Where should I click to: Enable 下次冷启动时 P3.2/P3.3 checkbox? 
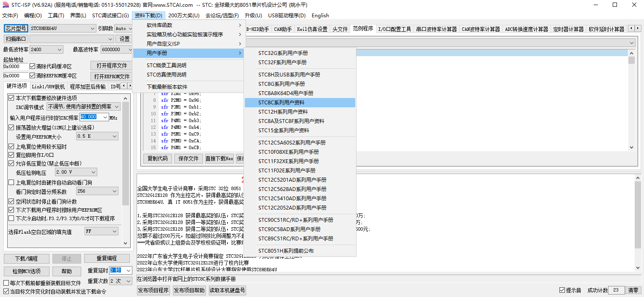11,218
